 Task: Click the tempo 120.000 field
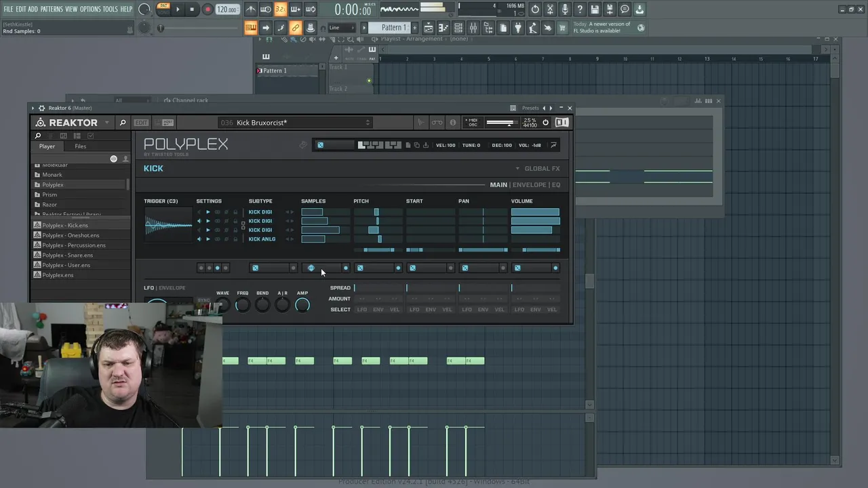coord(226,9)
